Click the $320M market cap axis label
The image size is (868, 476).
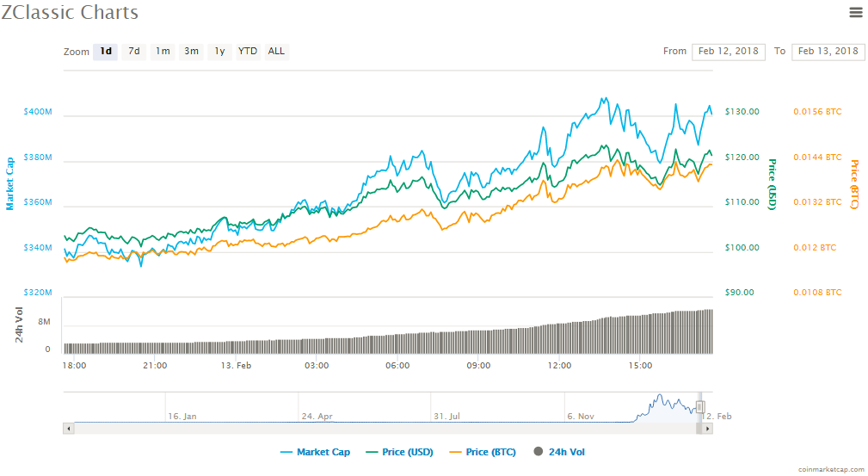[x=38, y=293]
